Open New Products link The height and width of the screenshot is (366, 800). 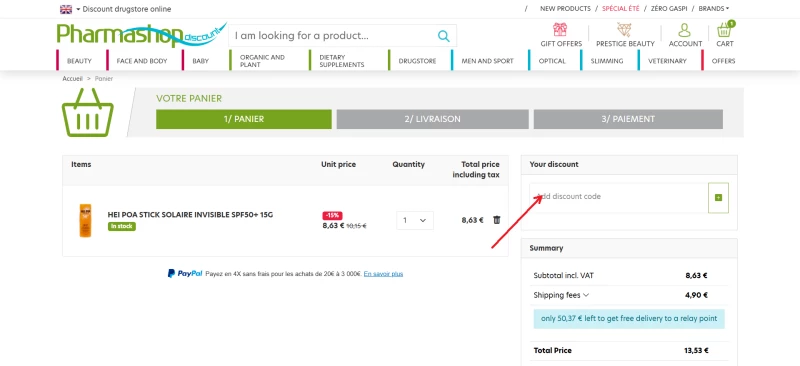[565, 9]
